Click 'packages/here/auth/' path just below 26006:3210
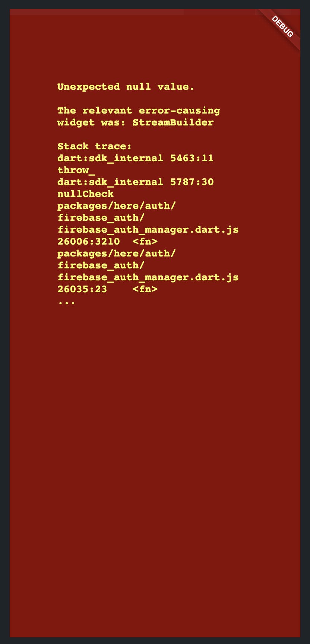The image size is (310, 644). 117,254
